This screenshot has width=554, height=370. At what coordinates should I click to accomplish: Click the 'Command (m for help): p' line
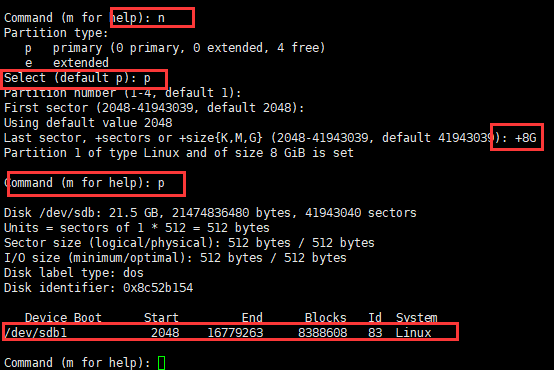point(84,183)
